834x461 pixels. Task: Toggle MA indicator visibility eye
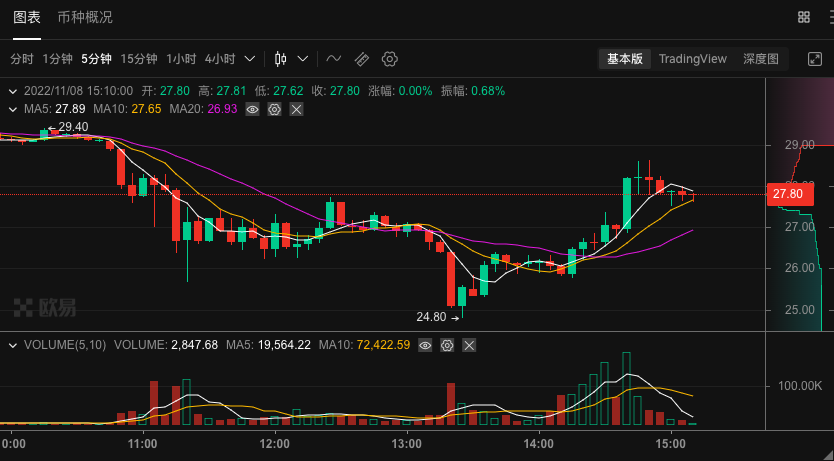coord(253,110)
